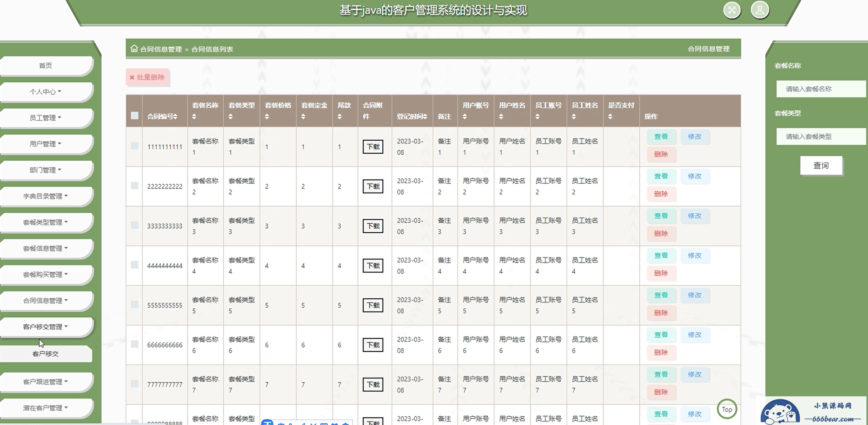
Task: Check the row 4444444444 checkbox
Action: coord(134,265)
